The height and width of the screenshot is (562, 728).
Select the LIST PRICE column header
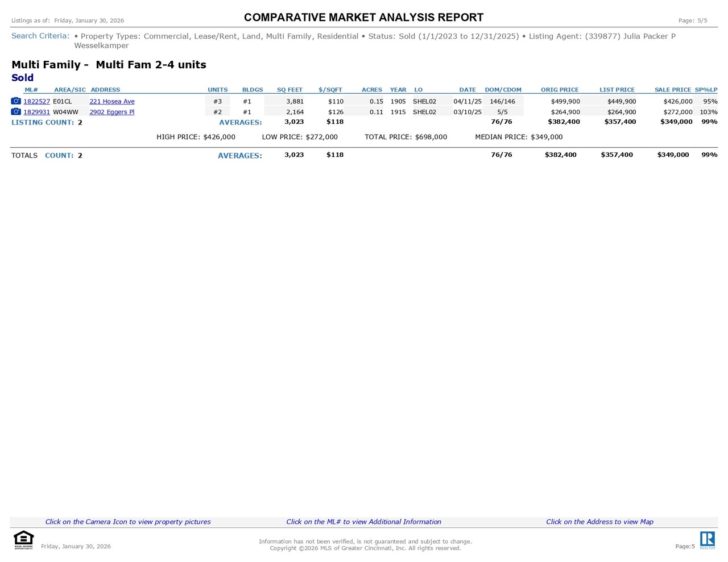[617, 90]
